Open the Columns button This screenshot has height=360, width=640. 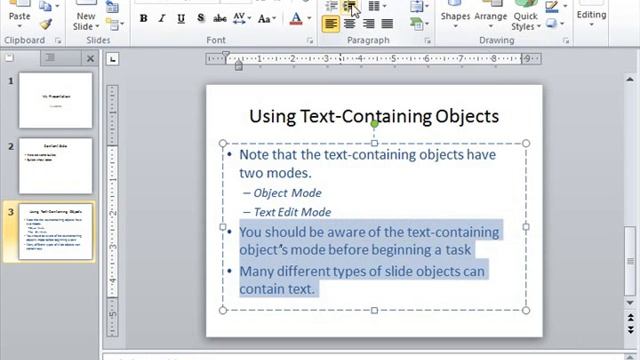[x=377, y=6]
